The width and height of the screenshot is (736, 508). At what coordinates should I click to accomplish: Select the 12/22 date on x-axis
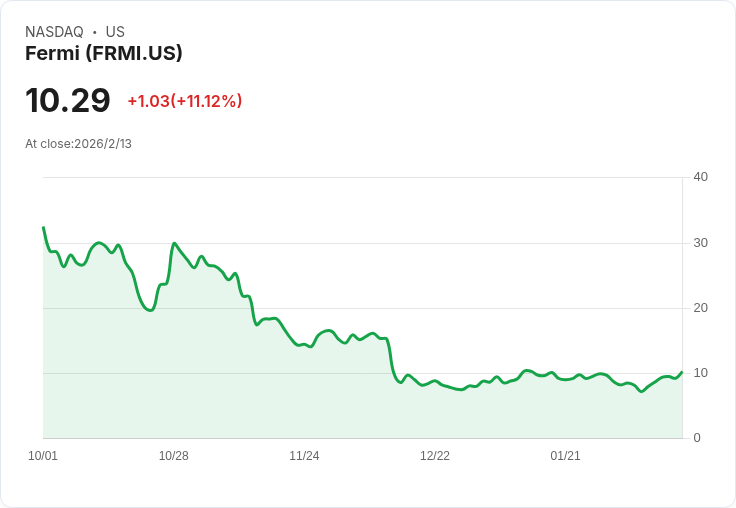[435, 456]
